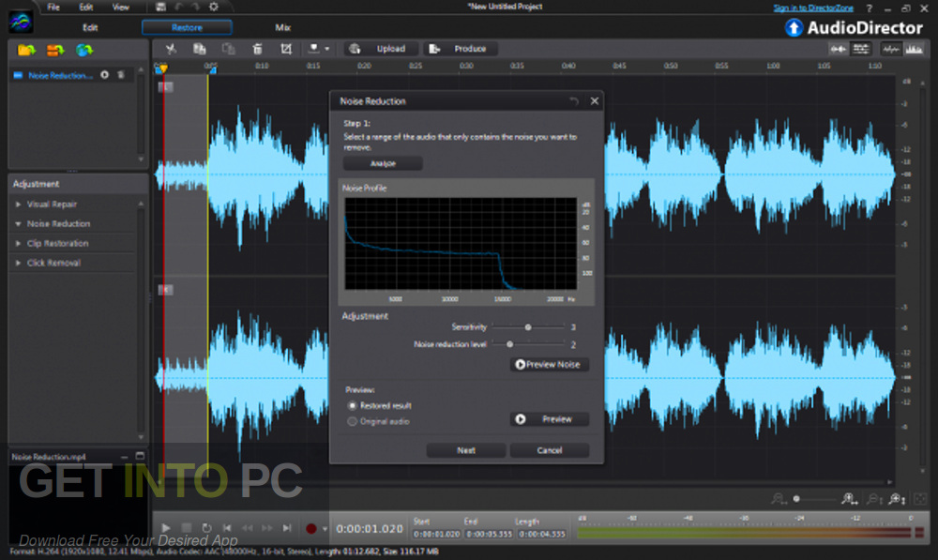The height and width of the screenshot is (560, 938).
Task: Toggle the top channel enable box
Action: coord(166,86)
